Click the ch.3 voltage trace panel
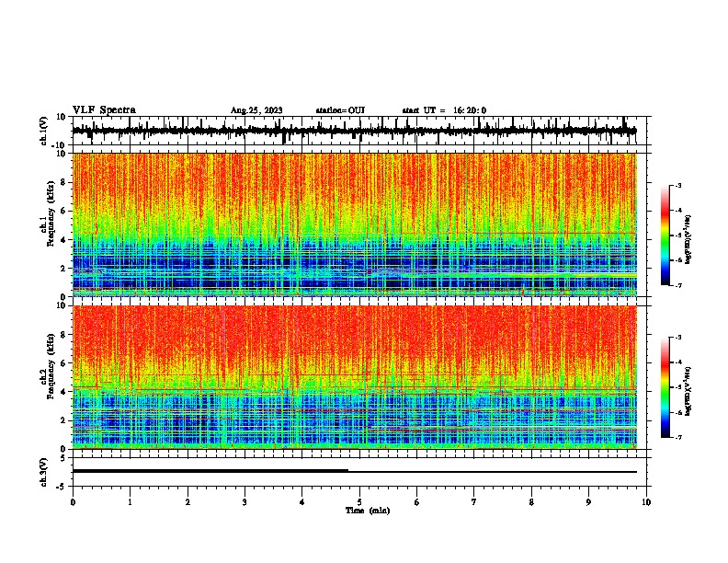This screenshot has height=563, width=728. click(x=361, y=472)
